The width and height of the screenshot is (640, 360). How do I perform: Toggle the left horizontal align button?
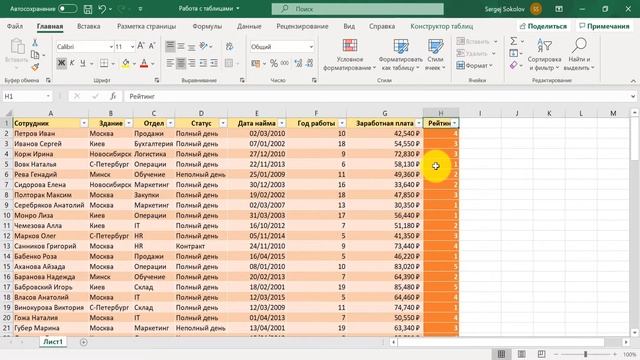(170, 63)
